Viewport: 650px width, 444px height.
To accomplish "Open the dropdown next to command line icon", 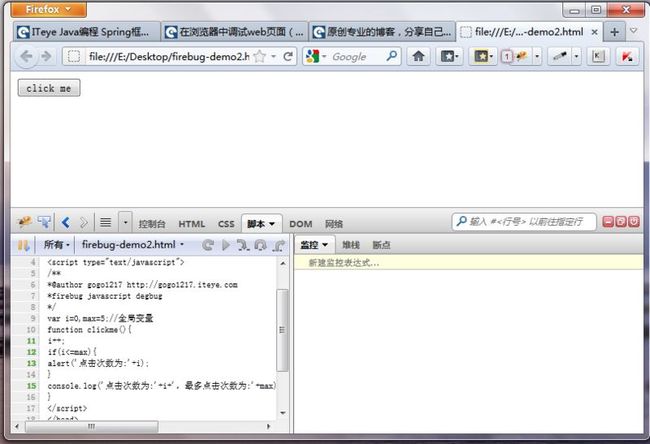I will (125, 223).
